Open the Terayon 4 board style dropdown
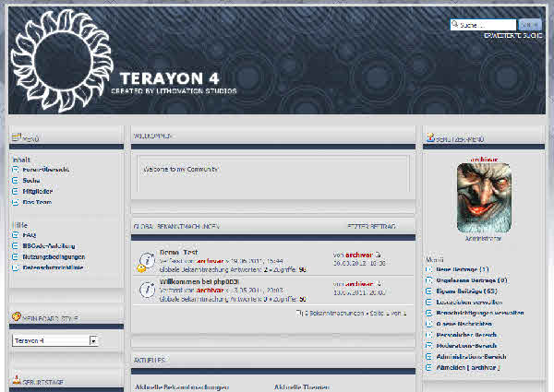This screenshot has width=554, height=392. point(93,340)
